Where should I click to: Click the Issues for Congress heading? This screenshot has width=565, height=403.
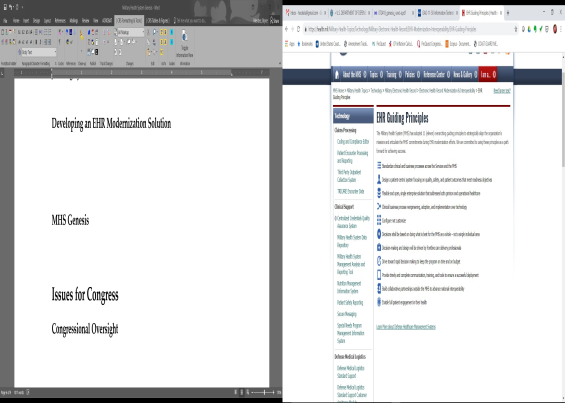pos(85,295)
